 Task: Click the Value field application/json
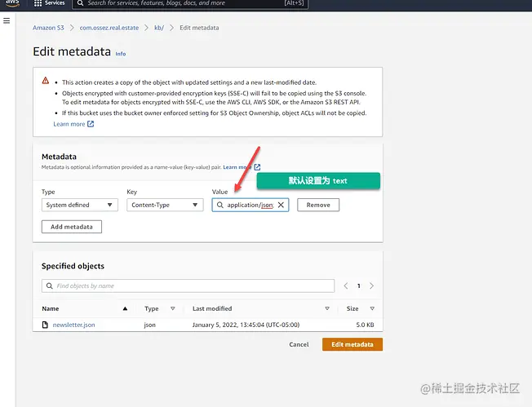(250, 205)
